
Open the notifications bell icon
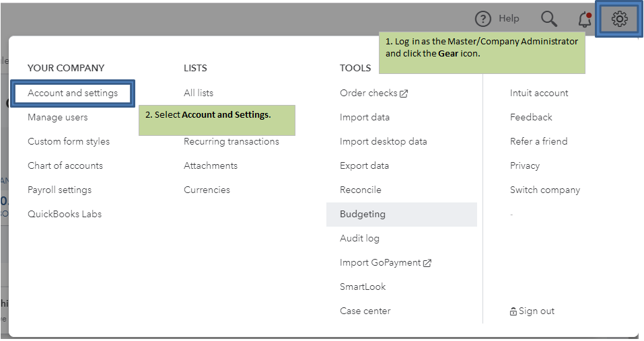(x=584, y=20)
